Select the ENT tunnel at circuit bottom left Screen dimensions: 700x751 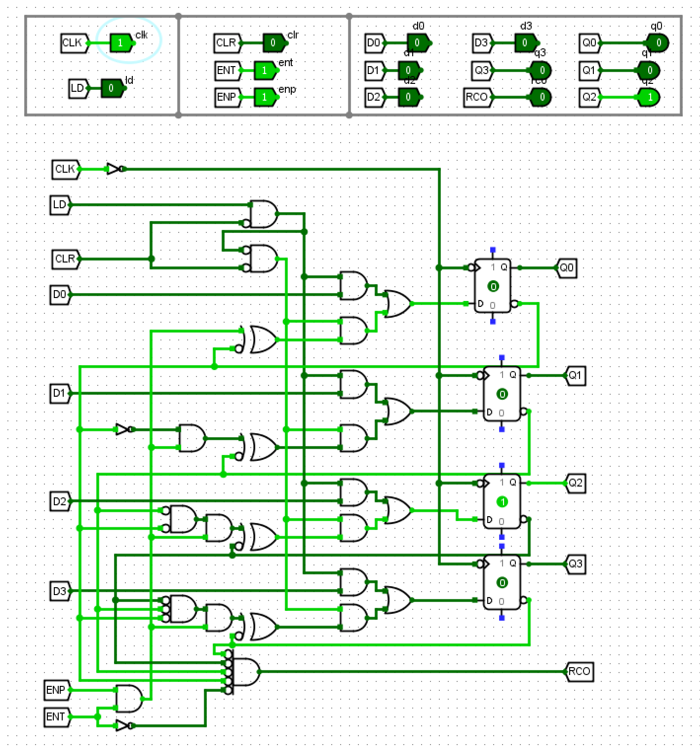(x=57, y=716)
